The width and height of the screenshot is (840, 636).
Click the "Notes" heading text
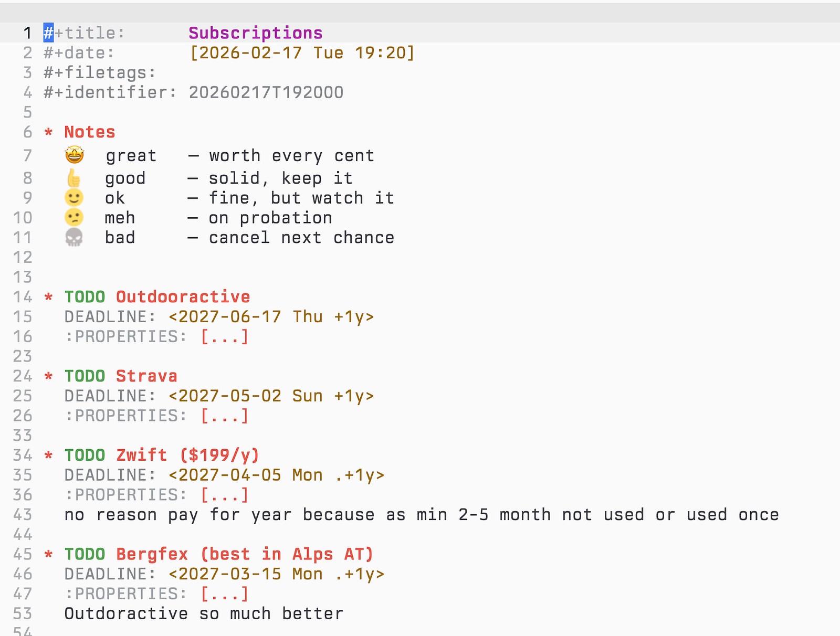point(90,132)
